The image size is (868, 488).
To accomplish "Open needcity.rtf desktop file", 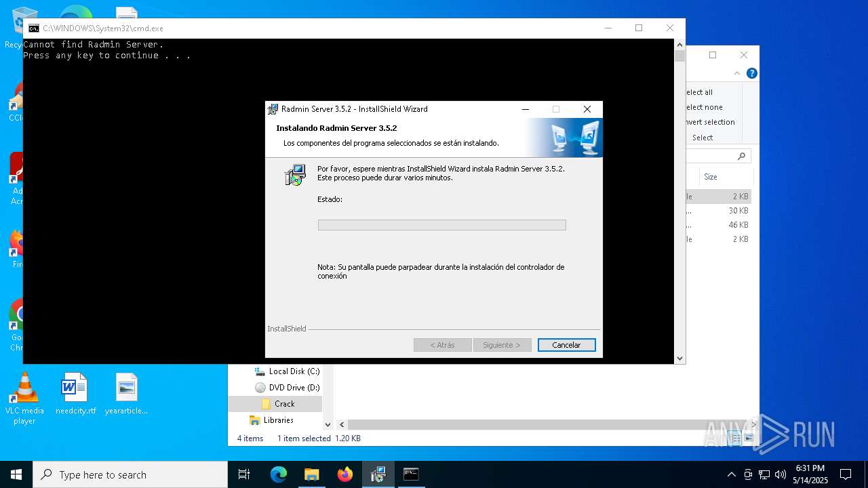I will (x=75, y=394).
